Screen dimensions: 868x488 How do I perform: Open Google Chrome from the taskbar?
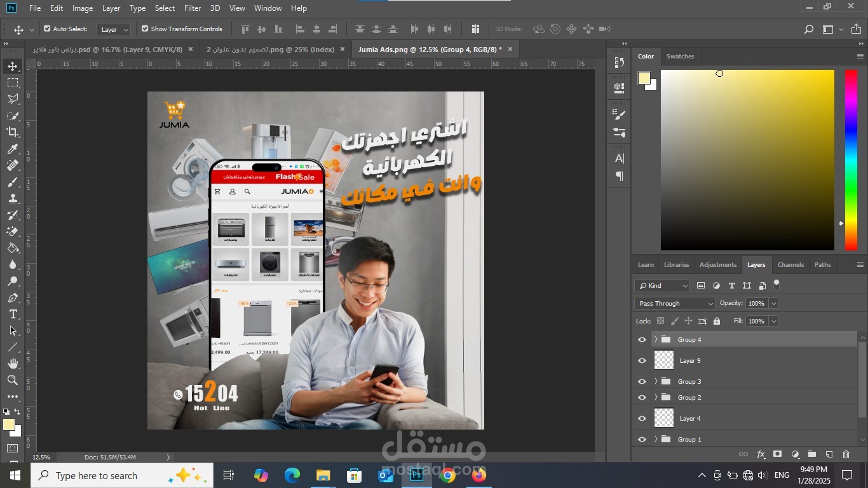pyautogui.click(x=448, y=475)
